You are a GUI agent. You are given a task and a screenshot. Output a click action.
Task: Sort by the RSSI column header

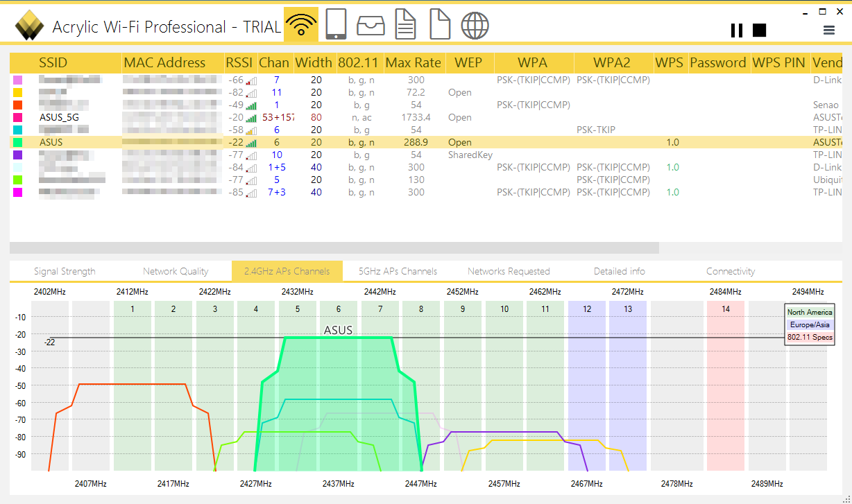click(240, 62)
